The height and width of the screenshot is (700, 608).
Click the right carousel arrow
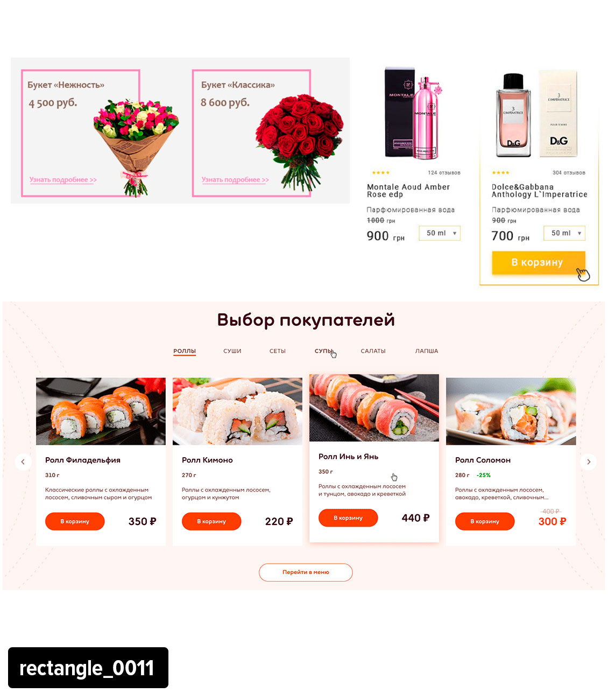(589, 462)
